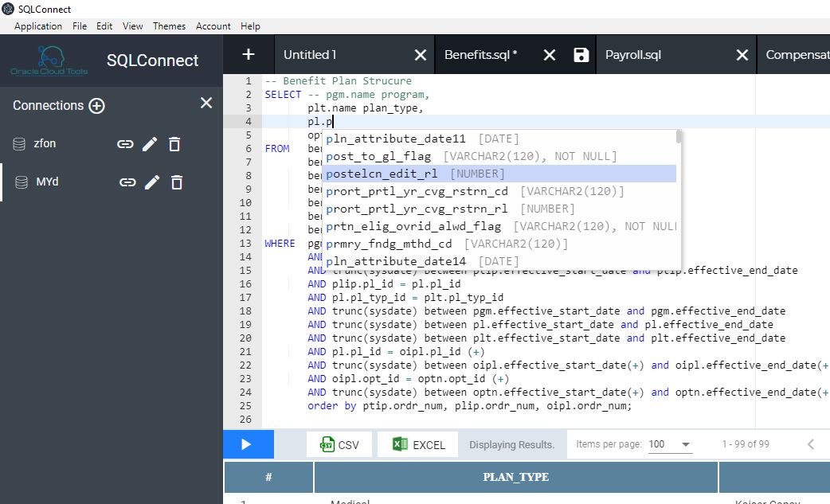The width and height of the screenshot is (830, 504).
Task: Choose prort_prtl_yr_cvg_rstrn_rl suggestion
Action: 499,209
